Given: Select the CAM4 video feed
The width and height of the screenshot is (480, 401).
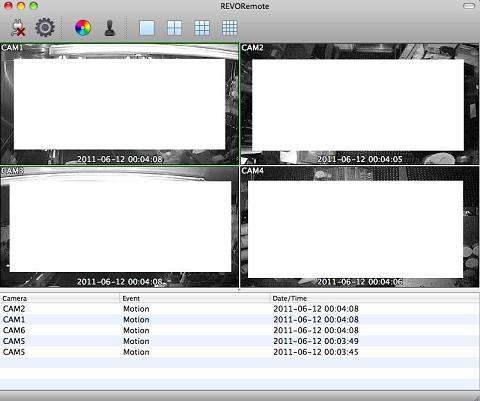Looking at the screenshot, I should tap(360, 227).
